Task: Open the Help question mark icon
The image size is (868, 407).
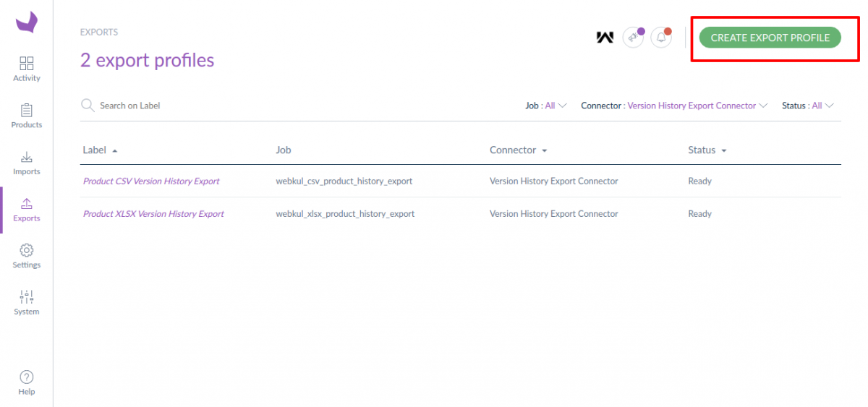Action: tap(27, 377)
